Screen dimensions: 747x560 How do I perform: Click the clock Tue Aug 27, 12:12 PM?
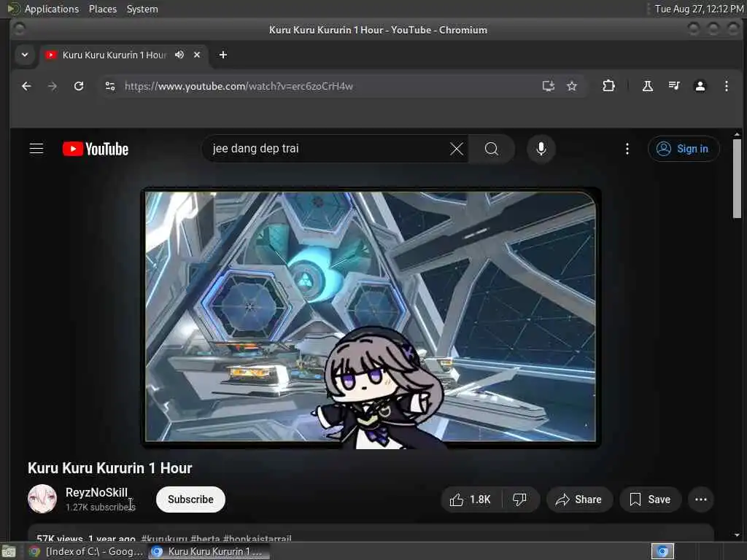[698, 9]
